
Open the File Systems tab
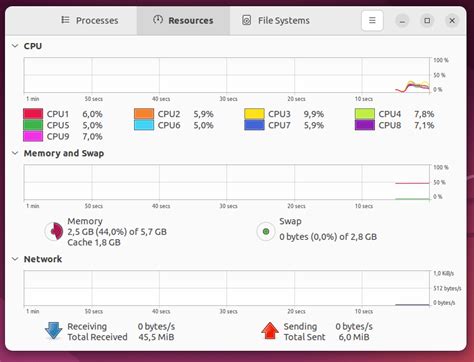276,21
